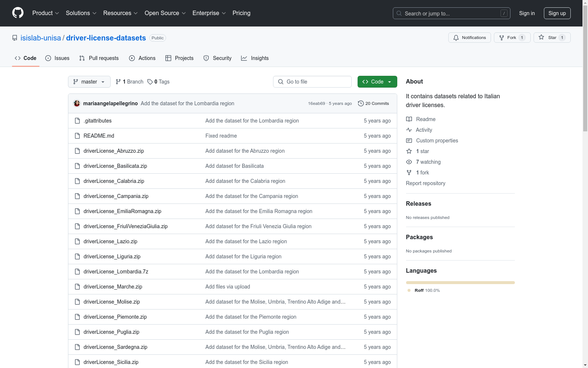The width and height of the screenshot is (588, 368).
Task: Expand the Product menu
Action: (x=46, y=13)
